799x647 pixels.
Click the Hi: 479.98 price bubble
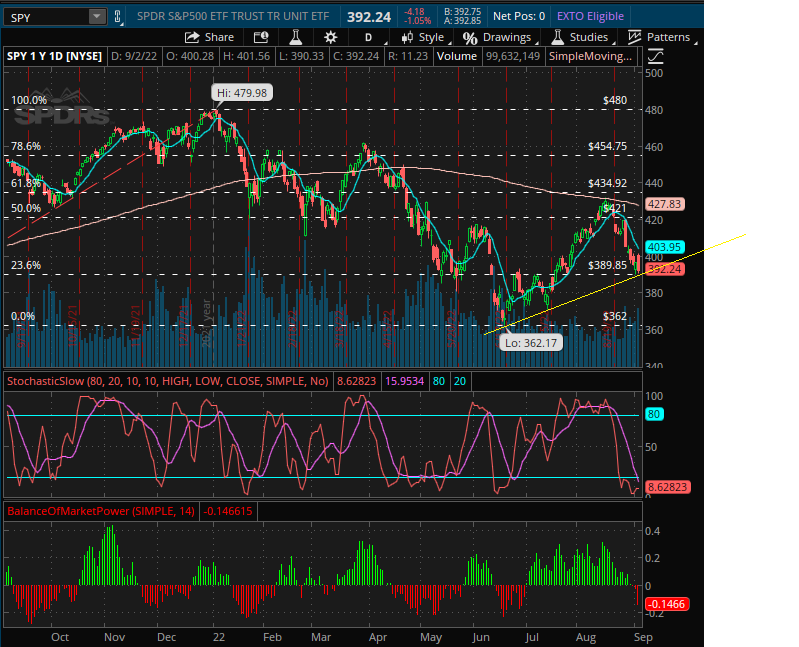(x=242, y=93)
